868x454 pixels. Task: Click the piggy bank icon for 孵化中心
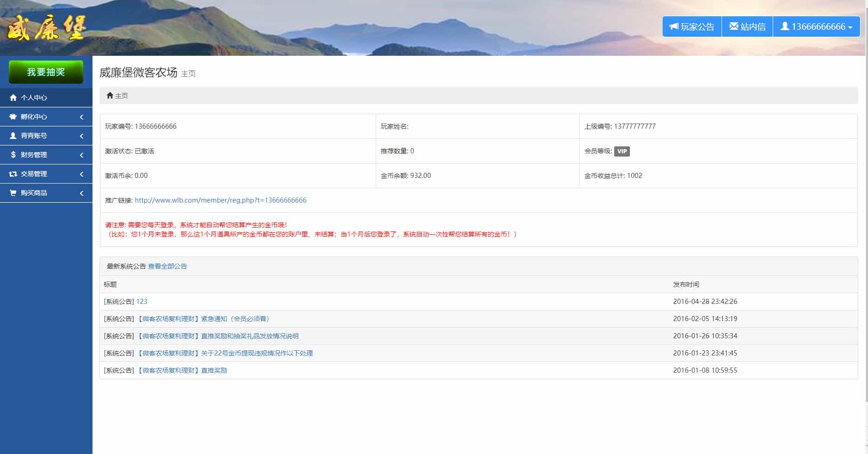(13, 117)
